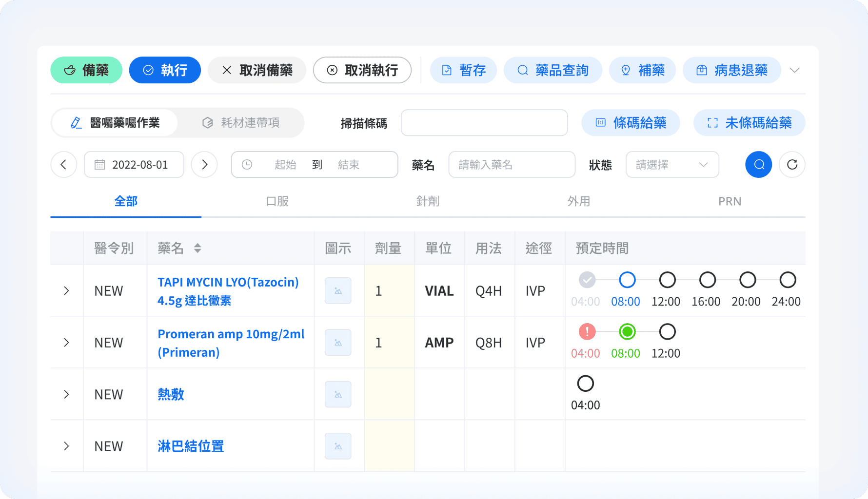
Task: Open the 狀態 請選擇 dropdown
Action: coord(672,165)
